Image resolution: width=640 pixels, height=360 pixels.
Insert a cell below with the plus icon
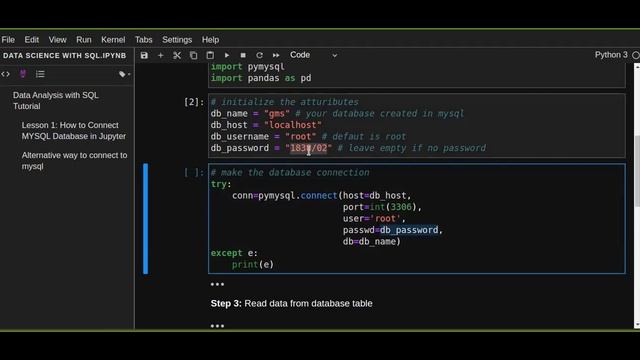click(160, 55)
